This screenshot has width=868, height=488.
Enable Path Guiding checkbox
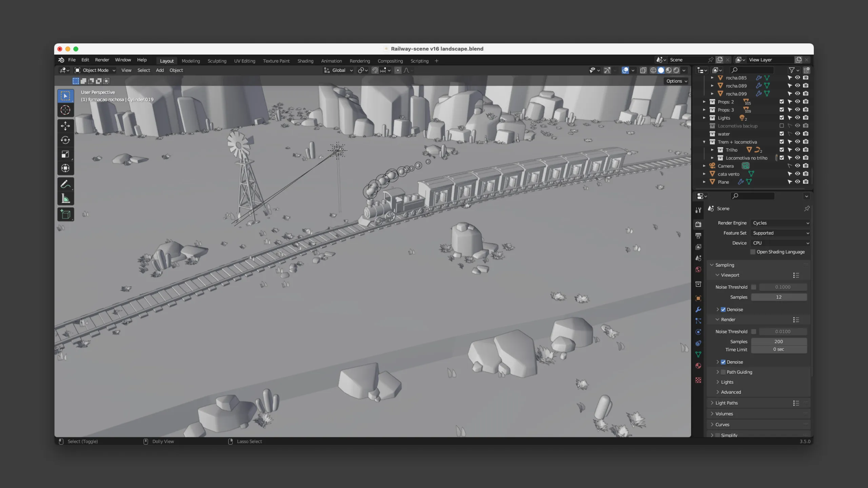click(723, 372)
